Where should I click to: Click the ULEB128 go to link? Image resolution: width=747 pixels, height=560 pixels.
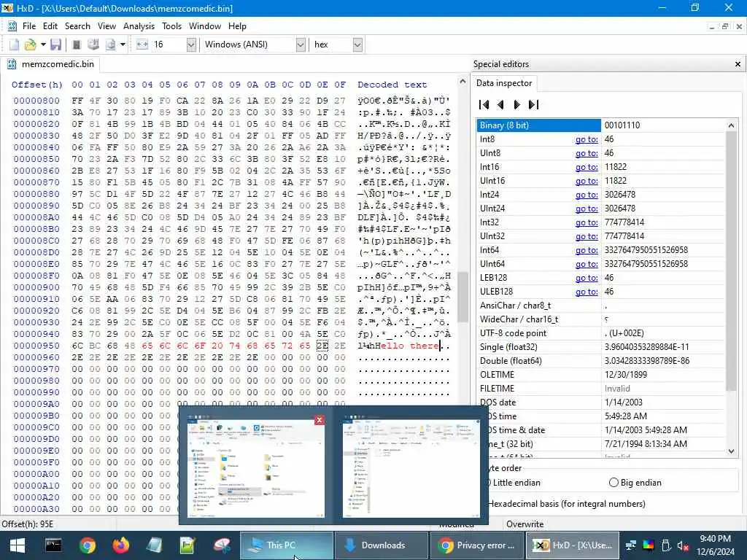point(587,292)
